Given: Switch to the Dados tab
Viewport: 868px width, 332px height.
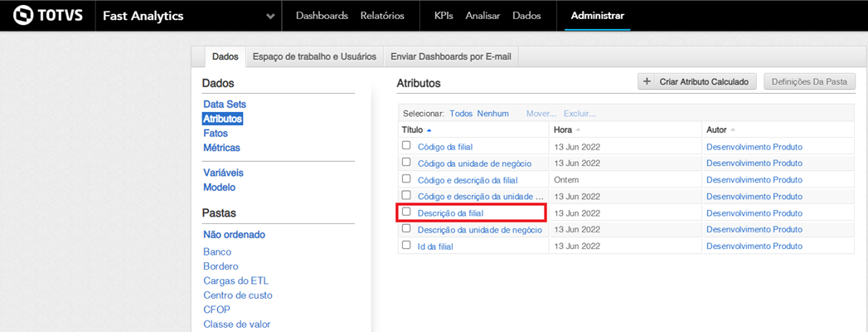Looking at the screenshot, I should pos(225,56).
